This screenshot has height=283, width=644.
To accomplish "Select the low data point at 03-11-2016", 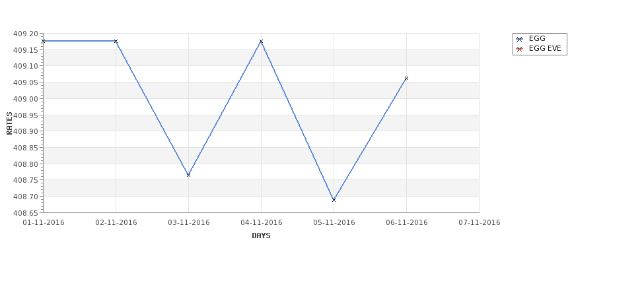I will [x=188, y=175].
